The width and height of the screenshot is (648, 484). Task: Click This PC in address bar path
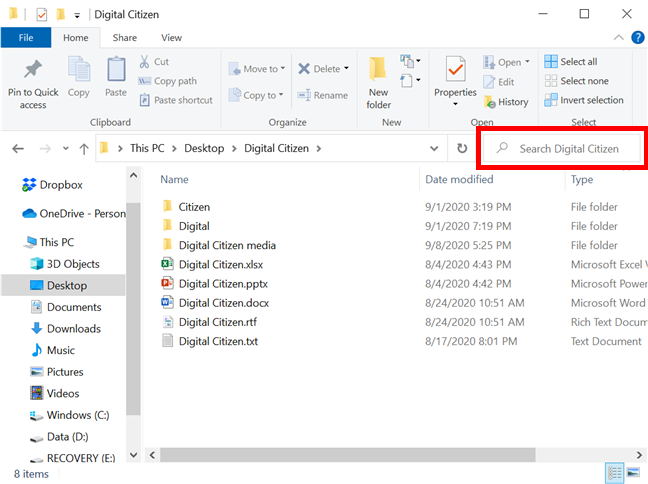coord(147,148)
